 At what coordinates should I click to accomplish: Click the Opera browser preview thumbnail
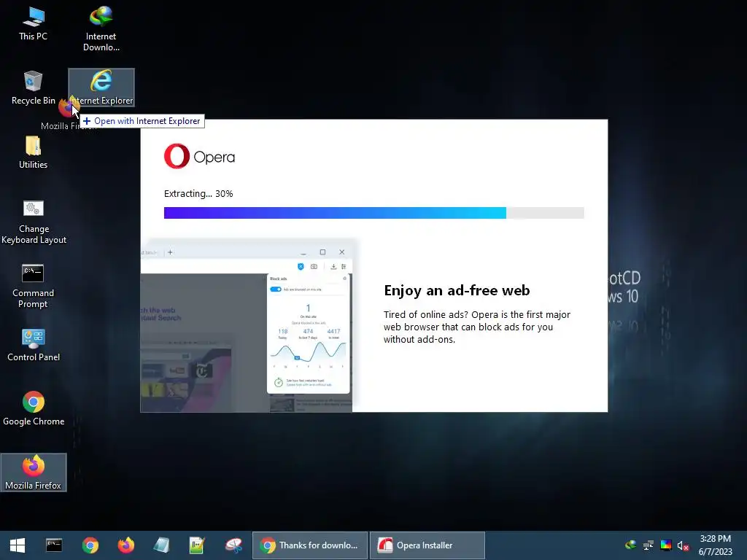coord(247,326)
